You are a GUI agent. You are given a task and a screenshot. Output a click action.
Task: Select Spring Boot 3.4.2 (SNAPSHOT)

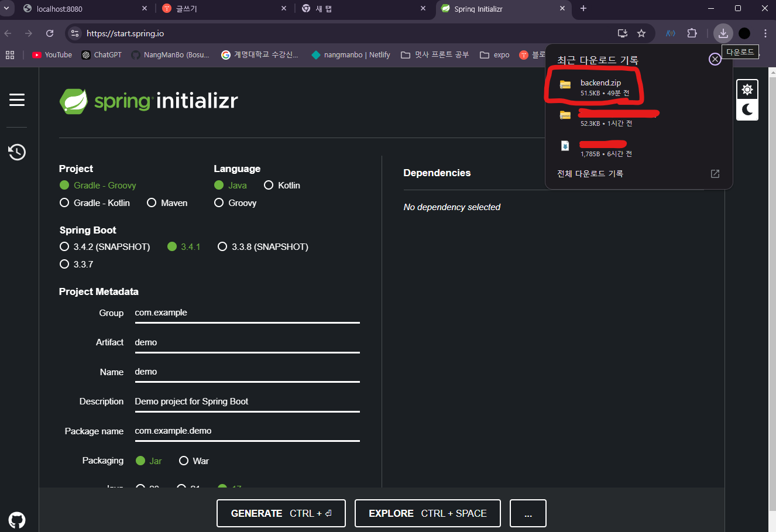[105, 247]
